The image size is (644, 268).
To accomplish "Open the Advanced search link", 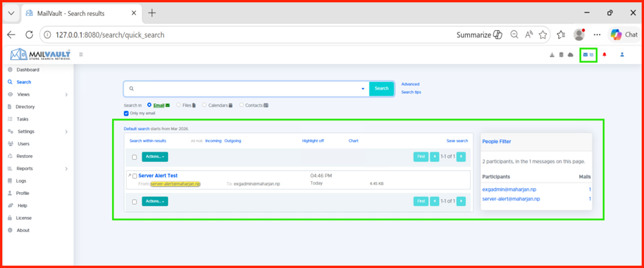I will coord(410,84).
